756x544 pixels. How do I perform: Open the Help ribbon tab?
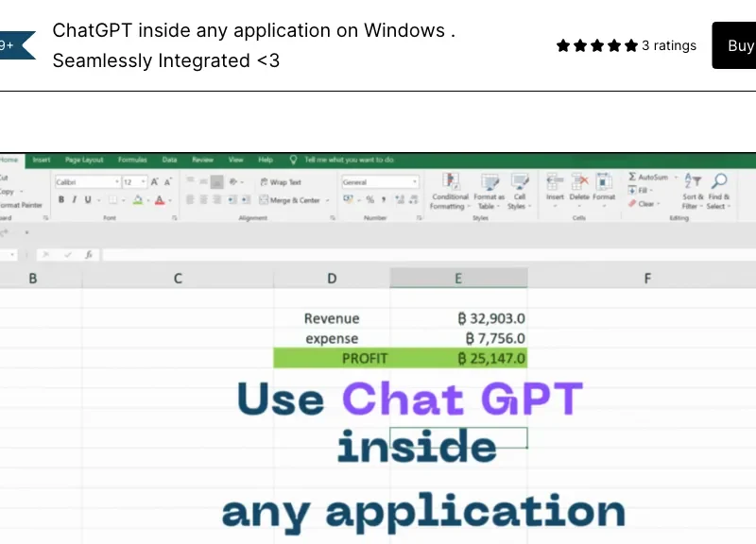point(266,160)
